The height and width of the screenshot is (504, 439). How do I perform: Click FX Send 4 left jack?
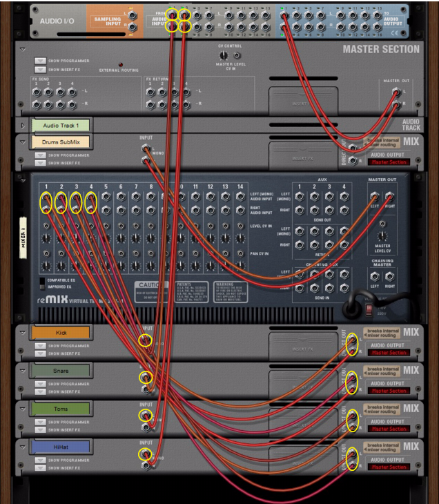click(72, 93)
